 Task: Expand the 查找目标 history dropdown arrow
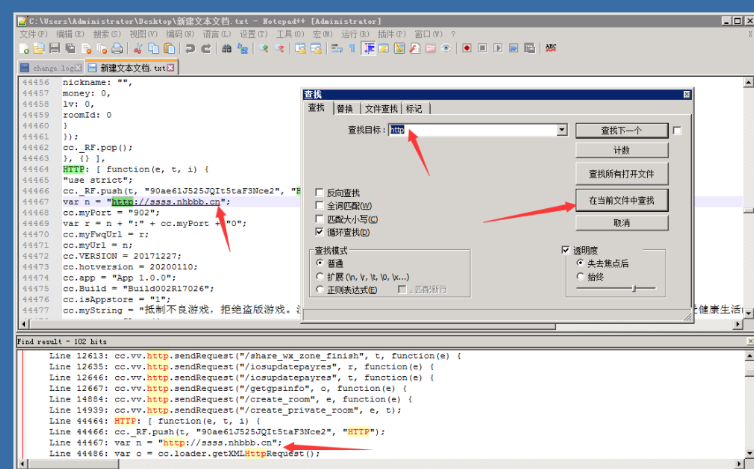pyautogui.click(x=562, y=130)
